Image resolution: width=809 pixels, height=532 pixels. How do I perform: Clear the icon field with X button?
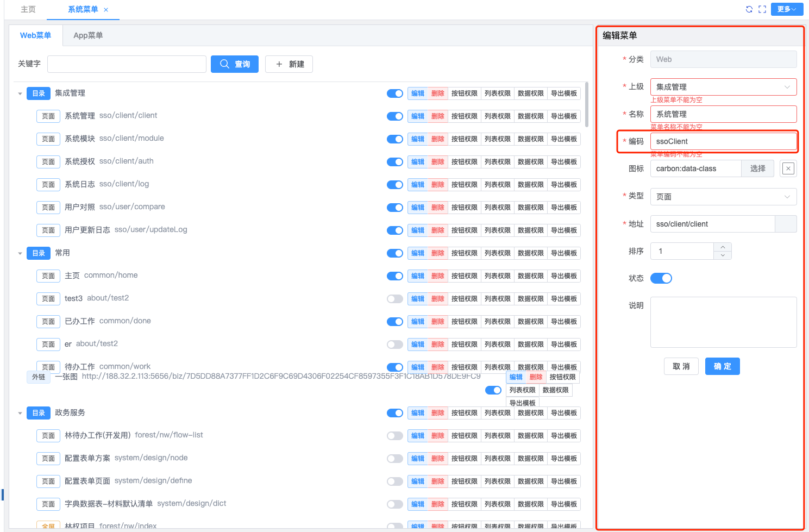(788, 168)
